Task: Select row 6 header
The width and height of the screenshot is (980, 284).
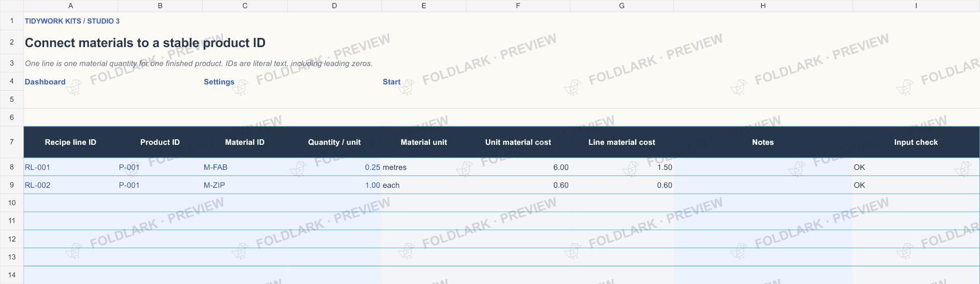Action: tap(12, 117)
